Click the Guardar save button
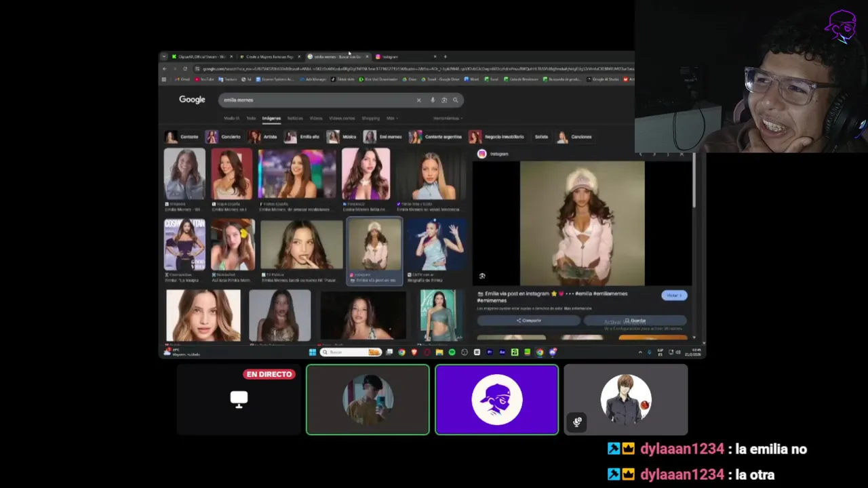This screenshot has width=868, height=488. coord(635,321)
